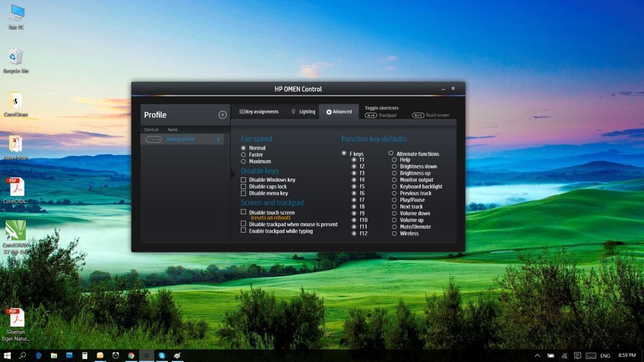This screenshot has height=362, width=644.
Task: Open the Wi-Fi network tray icon
Action: [564, 356]
